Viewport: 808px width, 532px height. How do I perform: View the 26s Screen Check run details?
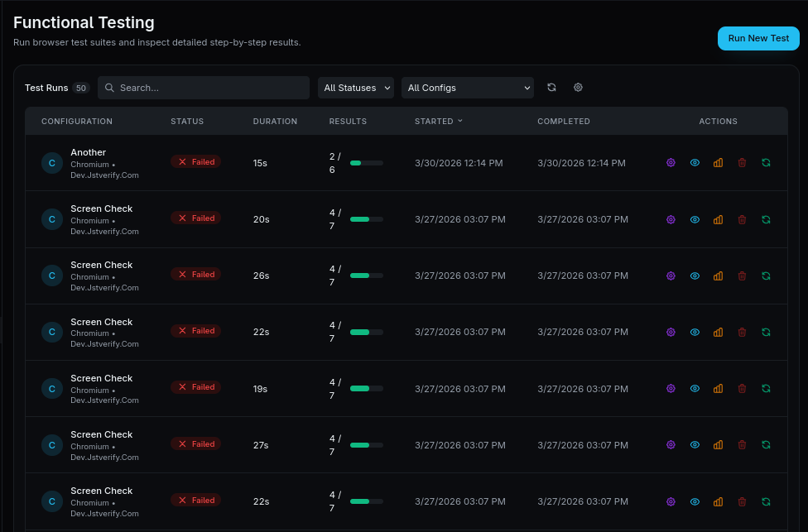point(695,276)
